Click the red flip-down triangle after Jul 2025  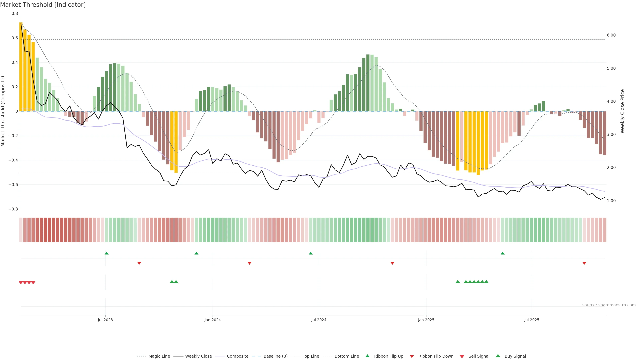pos(584,263)
